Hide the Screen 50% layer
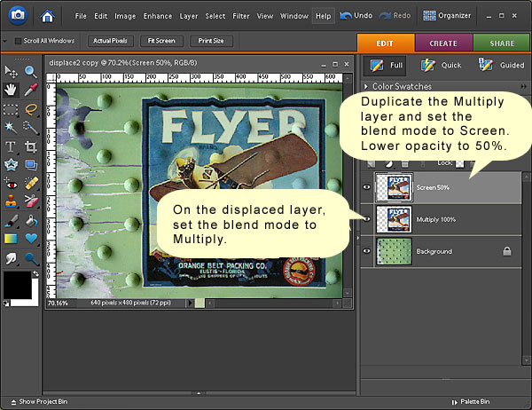This screenshot has height=410, width=532. coord(367,187)
